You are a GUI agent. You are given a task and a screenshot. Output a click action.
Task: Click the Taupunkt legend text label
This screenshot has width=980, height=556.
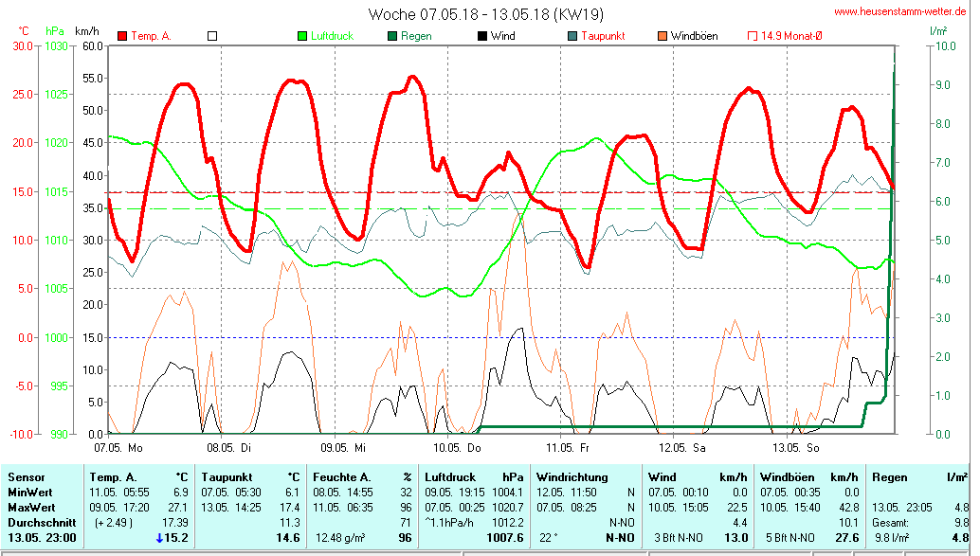click(x=603, y=36)
